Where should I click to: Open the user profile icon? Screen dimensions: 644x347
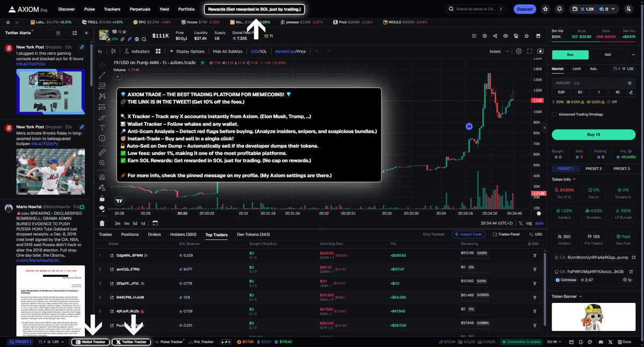click(x=628, y=9)
